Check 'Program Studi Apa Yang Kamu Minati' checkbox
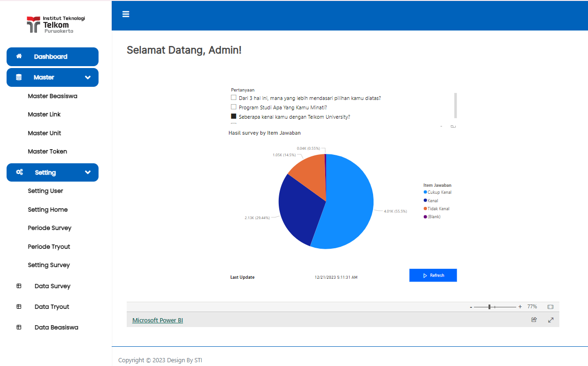Viewport: 588px width, 366px height. coord(234,107)
